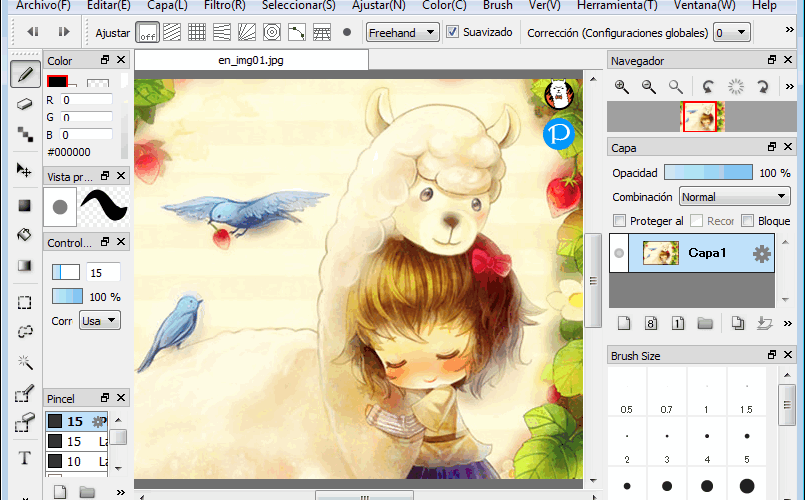Switch to the en_img01.jpg tab
The image size is (805, 500).
pos(251,60)
